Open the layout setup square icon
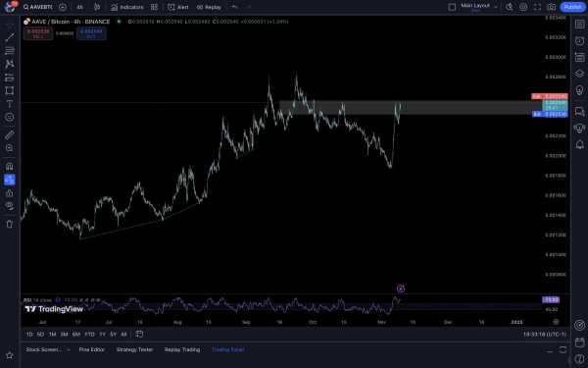 pyautogui.click(x=452, y=7)
